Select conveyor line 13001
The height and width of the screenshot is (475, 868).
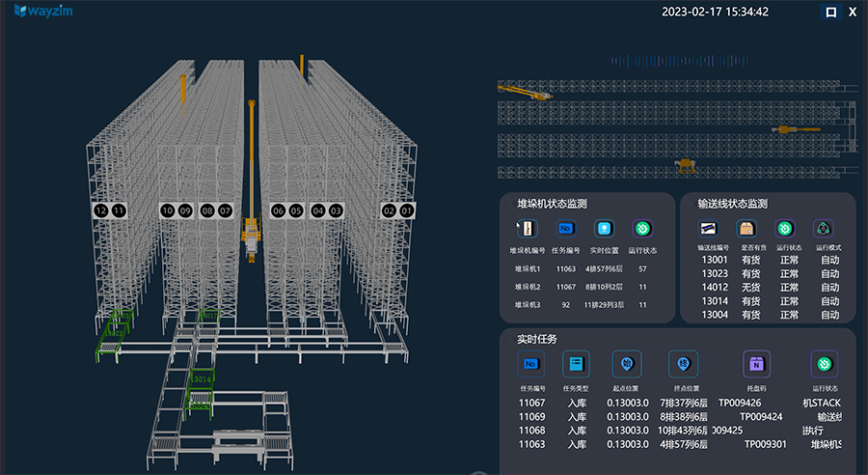click(714, 260)
